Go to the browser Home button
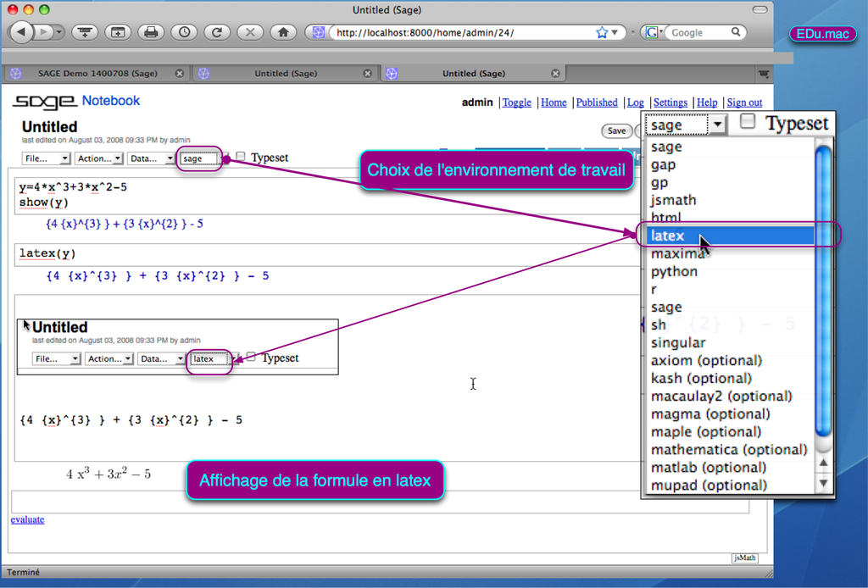The image size is (868, 588). click(283, 33)
